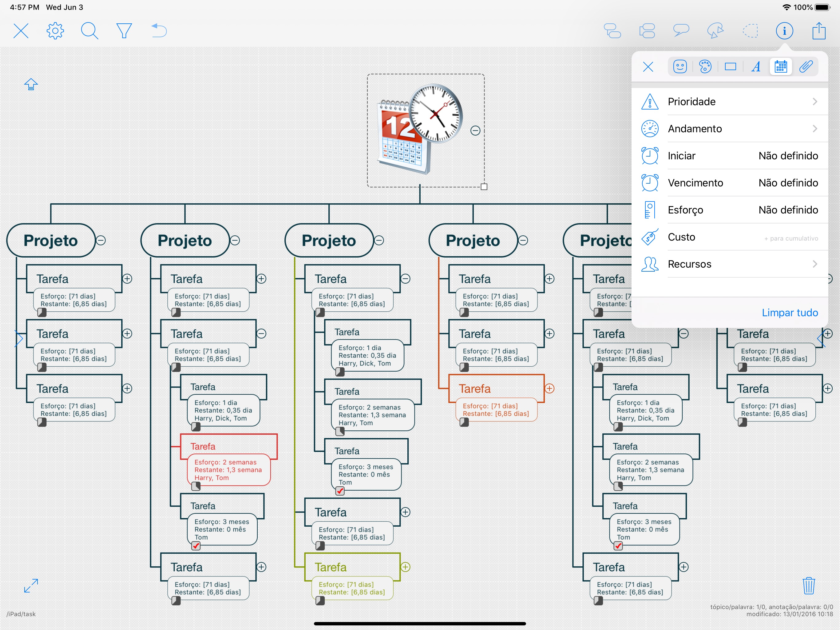
Task: Toggle progress box under olive Tarefa
Action: coord(320,601)
